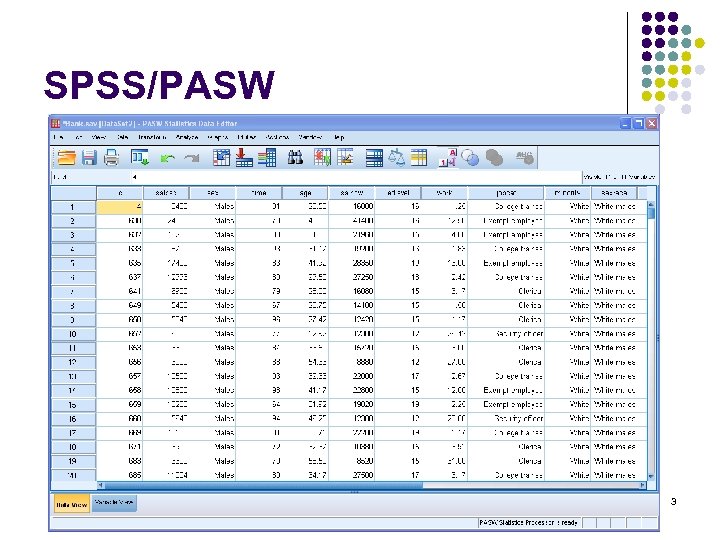This screenshot has width=720, height=540.
Task: Select the sex column header
Action: click(213, 193)
